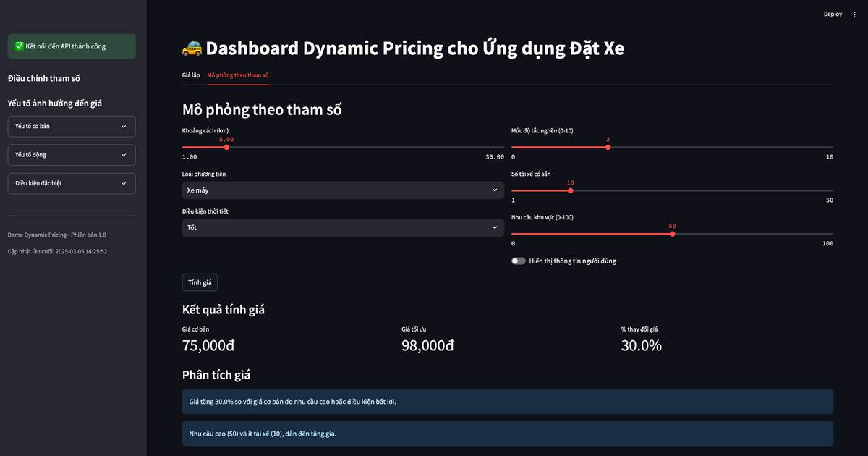Select the Mô phỏng theo tham số tab
The width and height of the screenshot is (868, 456).
[237, 75]
